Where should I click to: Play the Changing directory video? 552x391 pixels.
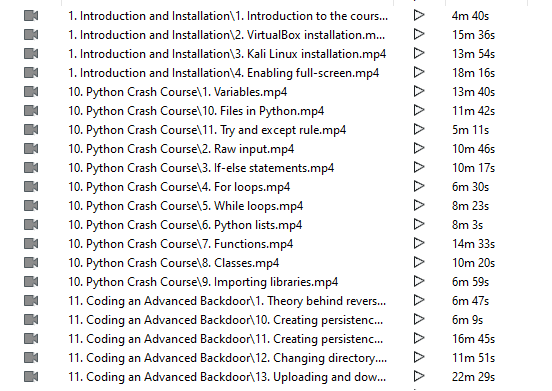[419, 358]
